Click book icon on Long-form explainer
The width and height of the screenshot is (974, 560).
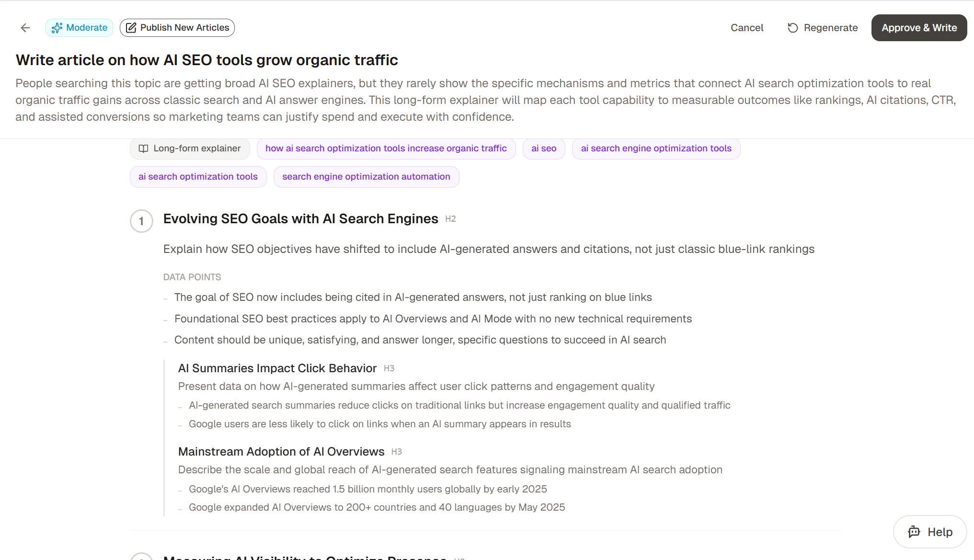[143, 149]
